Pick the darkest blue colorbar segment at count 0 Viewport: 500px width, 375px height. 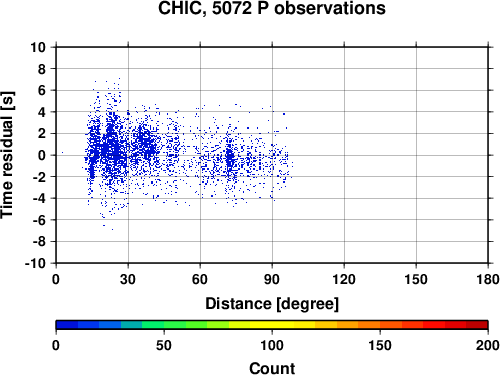[67, 325]
